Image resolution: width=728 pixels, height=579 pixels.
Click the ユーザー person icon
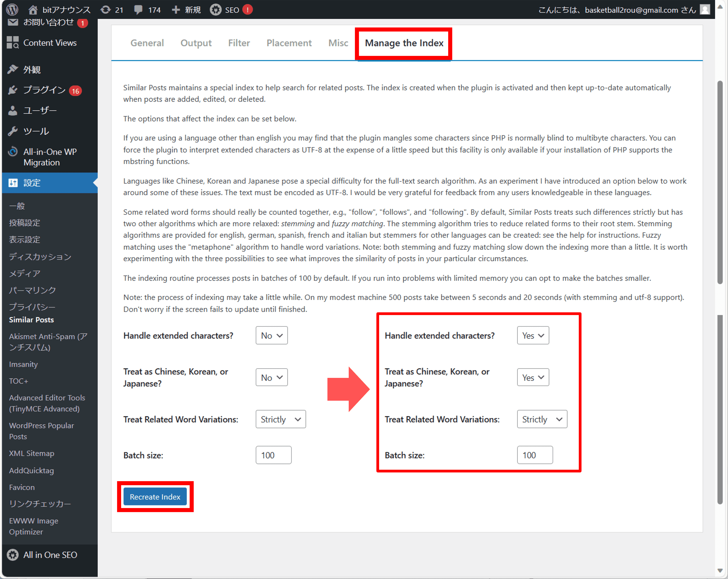click(x=13, y=111)
